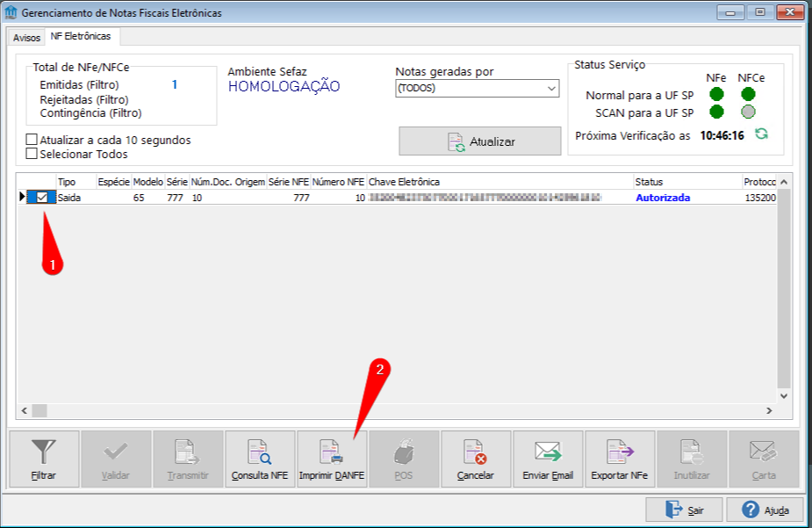This screenshot has width=812, height=528.
Task: Click the Carta envelope button
Action: pos(764,459)
